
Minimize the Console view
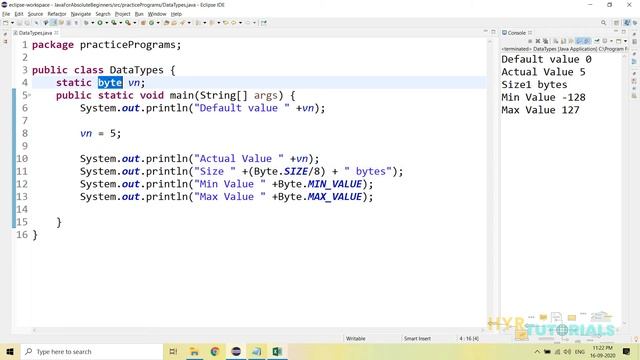pos(616,31)
